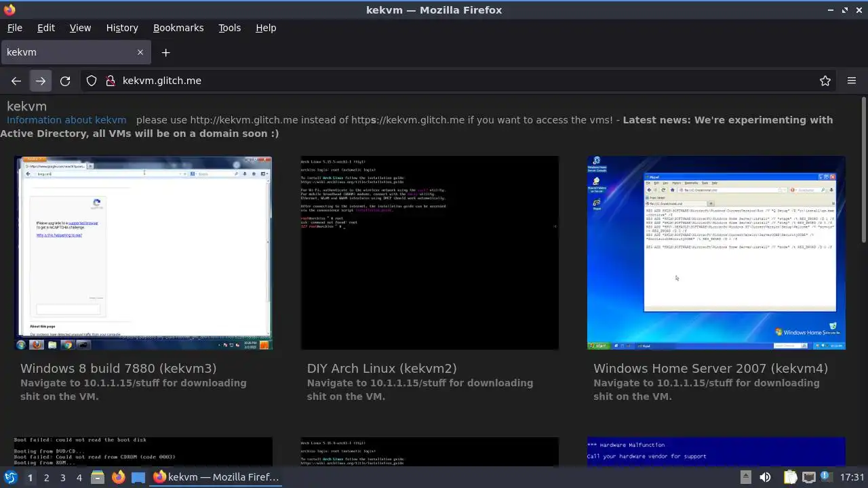Bookmark this page with the star
This screenshot has height=488, width=868.
825,81
